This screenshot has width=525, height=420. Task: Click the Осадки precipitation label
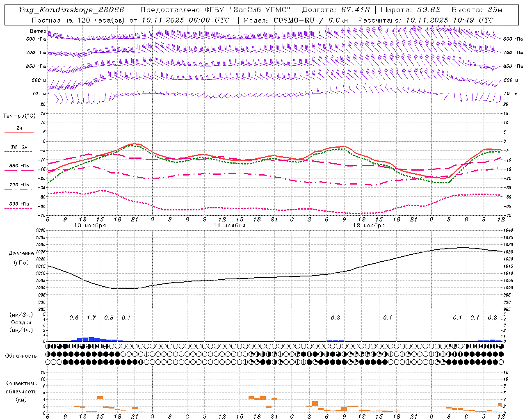coord(21,322)
